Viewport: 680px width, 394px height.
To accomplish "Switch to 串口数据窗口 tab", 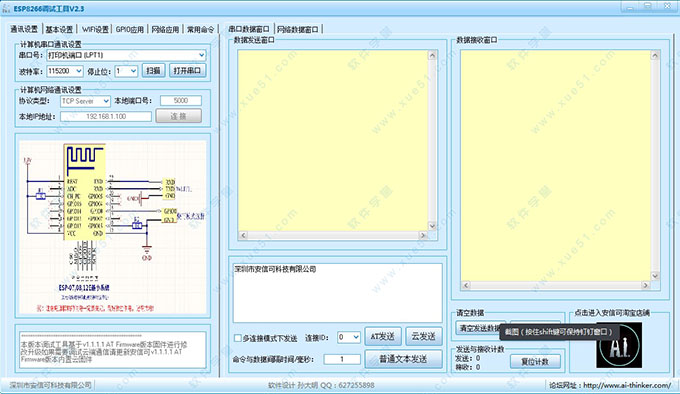I will [x=249, y=29].
